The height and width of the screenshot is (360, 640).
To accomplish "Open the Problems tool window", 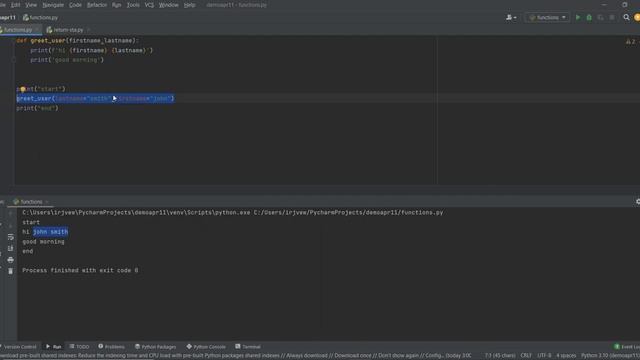I will point(111,347).
